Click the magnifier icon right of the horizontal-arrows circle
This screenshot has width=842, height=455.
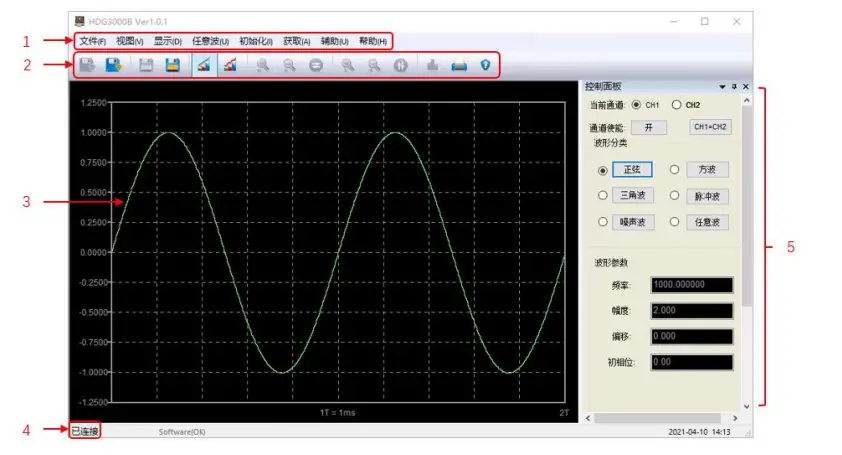[347, 66]
